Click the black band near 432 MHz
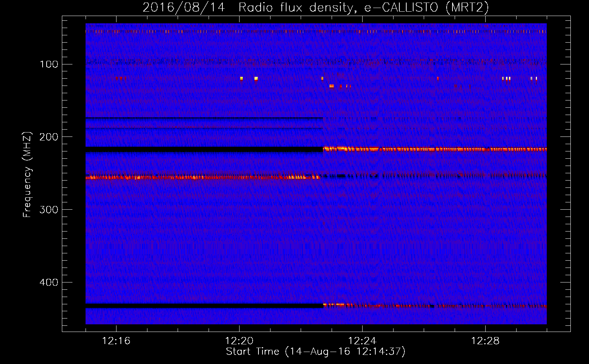This screenshot has height=364, width=589. click(204, 306)
